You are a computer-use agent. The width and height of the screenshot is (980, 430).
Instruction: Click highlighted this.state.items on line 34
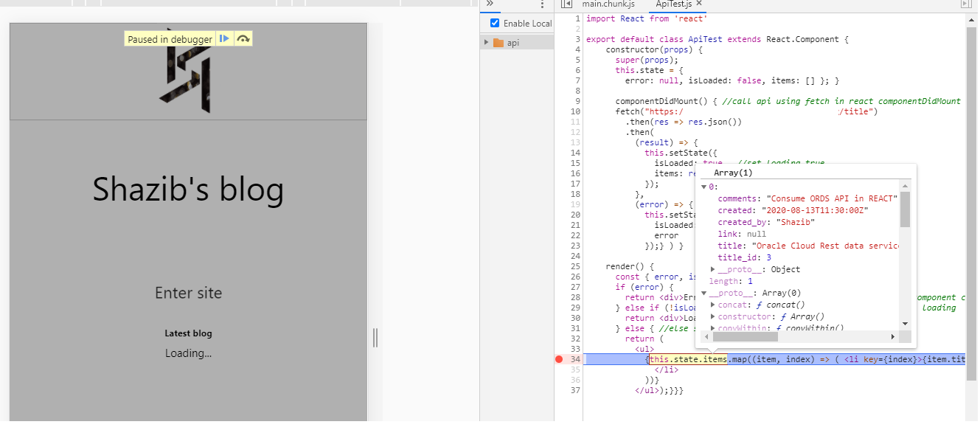pos(688,359)
